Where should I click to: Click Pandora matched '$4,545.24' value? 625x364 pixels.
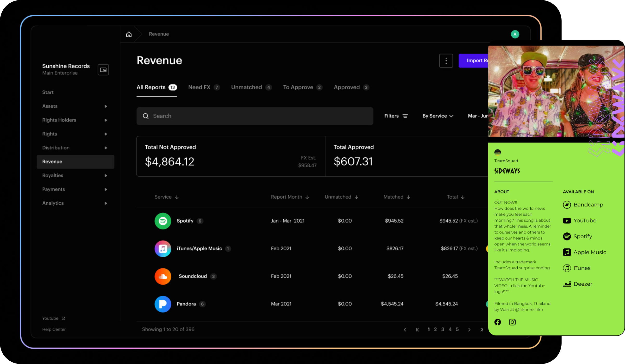coord(392,304)
